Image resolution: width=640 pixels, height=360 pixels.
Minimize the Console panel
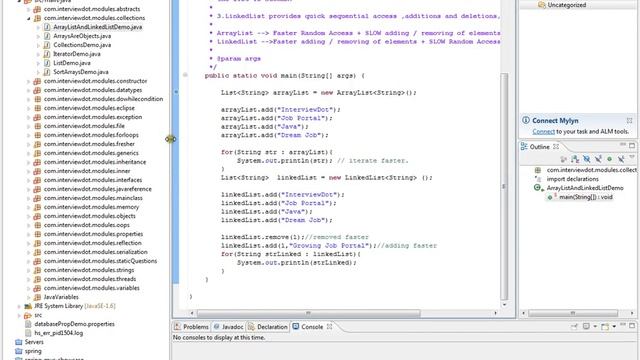(623, 324)
